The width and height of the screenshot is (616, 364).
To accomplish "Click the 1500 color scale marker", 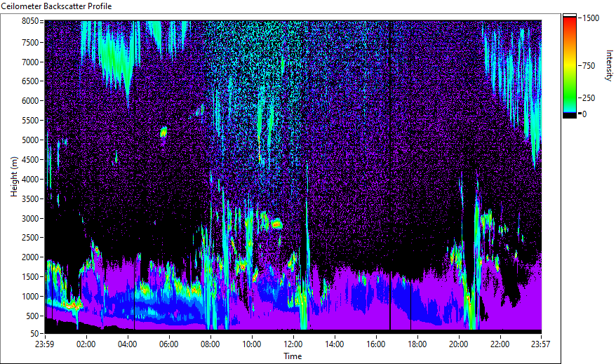I will click(x=591, y=18).
